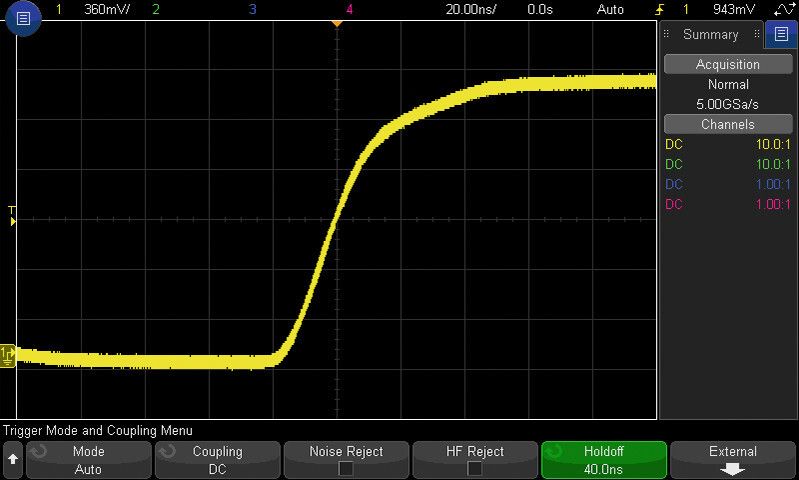Select channel 4 label at top
This screenshot has width=799, height=480.
[x=349, y=9]
